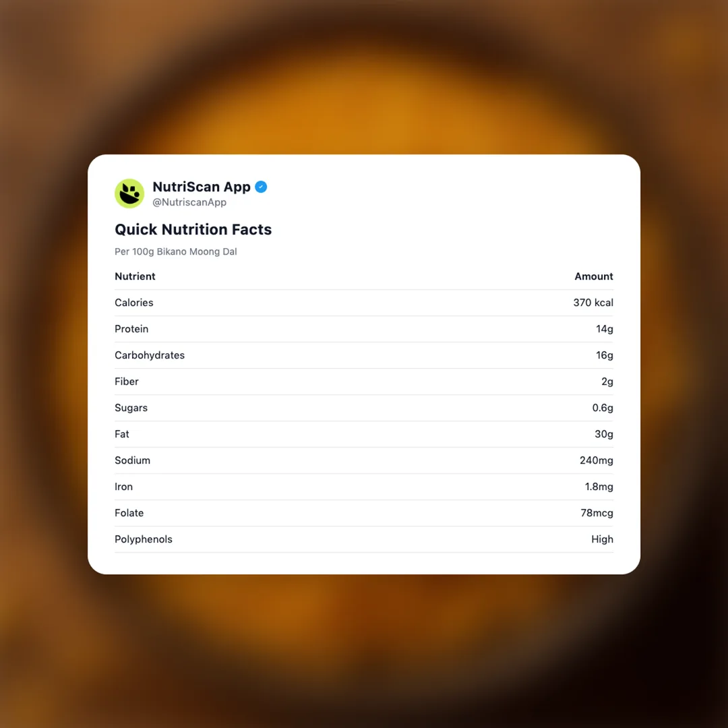728x728 pixels.
Task: Click the Sugars 0.6g value
Action: [x=603, y=408]
